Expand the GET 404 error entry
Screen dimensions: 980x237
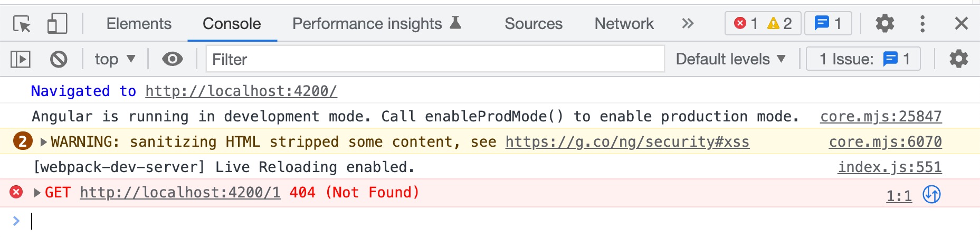tap(37, 193)
